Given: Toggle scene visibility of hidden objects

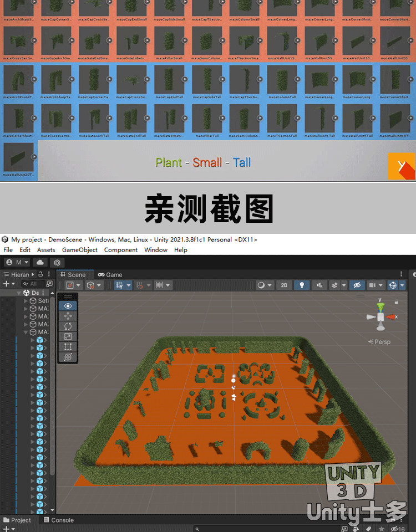Looking at the screenshot, I should coord(357,285).
